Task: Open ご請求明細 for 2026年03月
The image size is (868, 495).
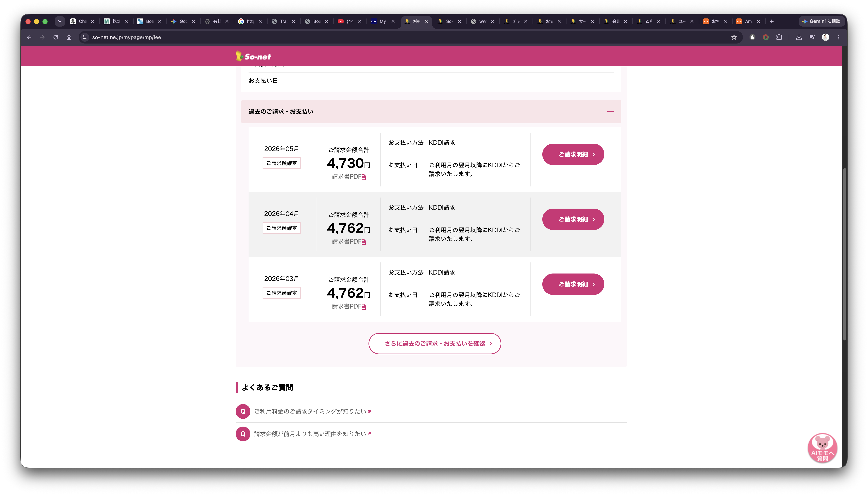Action: click(x=573, y=284)
